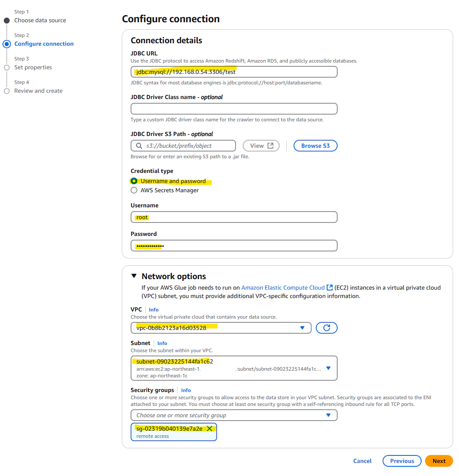Click Step 1 Choose data source circle
The width and height of the screenshot is (459, 476).
coord(7,21)
